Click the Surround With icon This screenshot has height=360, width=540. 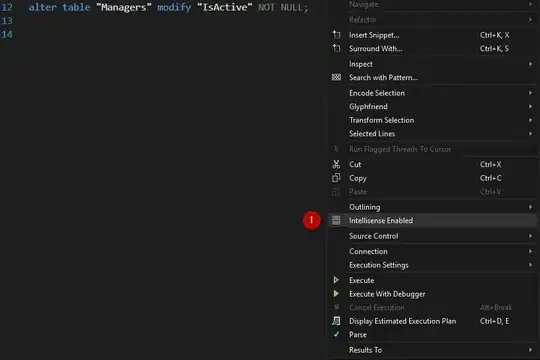coord(336,48)
